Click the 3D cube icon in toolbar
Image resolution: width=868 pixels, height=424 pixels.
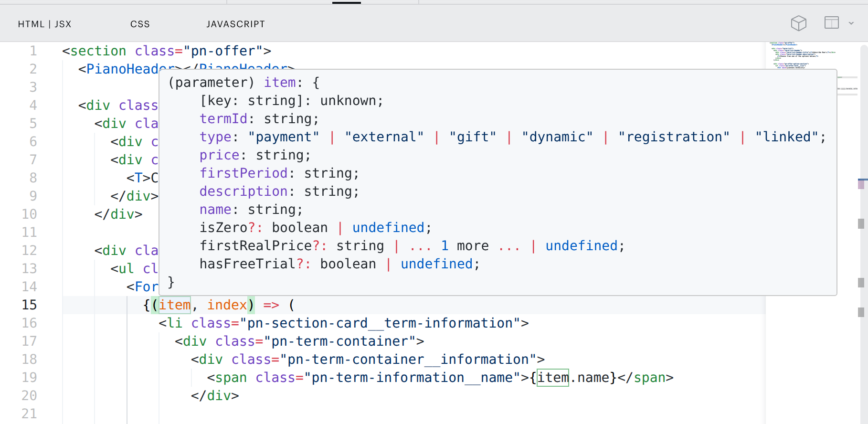798,23
